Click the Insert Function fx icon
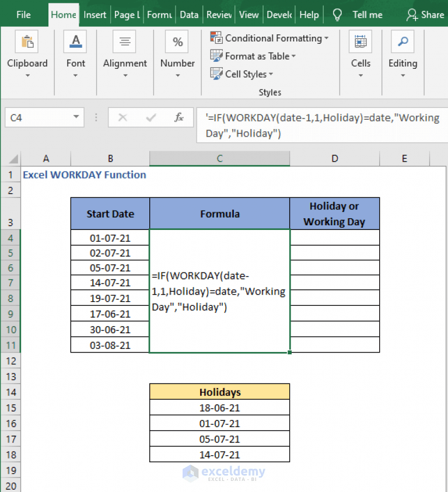 click(x=179, y=118)
